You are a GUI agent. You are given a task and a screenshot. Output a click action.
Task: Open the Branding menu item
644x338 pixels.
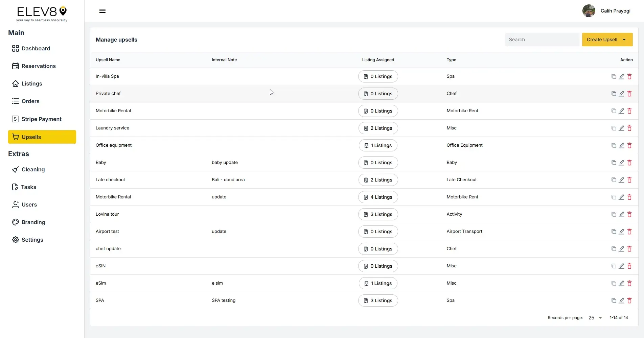[33, 222]
